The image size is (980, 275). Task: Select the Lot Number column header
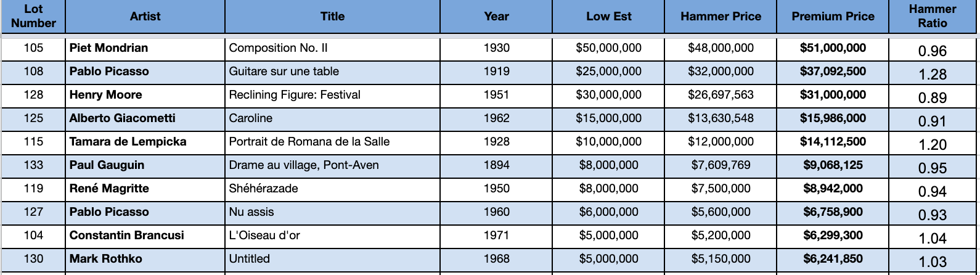click(x=33, y=17)
